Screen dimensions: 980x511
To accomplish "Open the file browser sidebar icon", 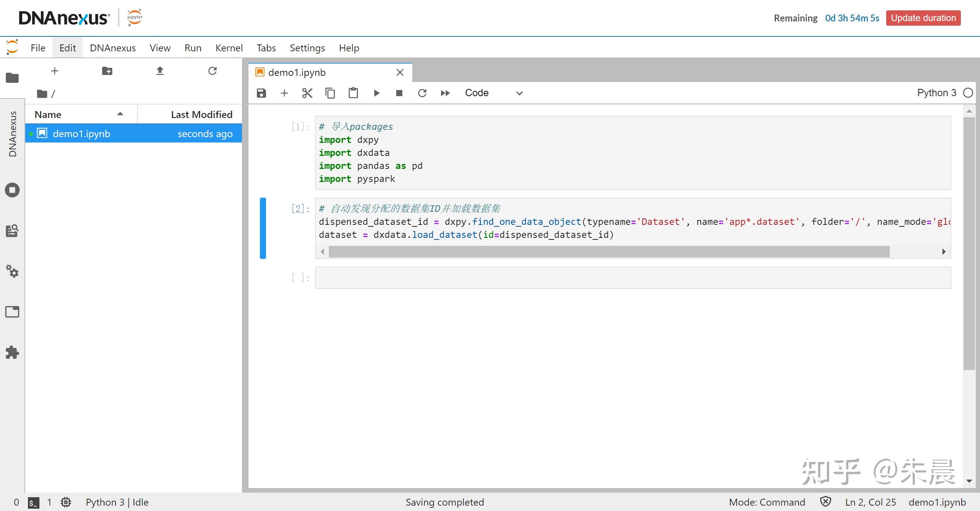I will (x=12, y=78).
